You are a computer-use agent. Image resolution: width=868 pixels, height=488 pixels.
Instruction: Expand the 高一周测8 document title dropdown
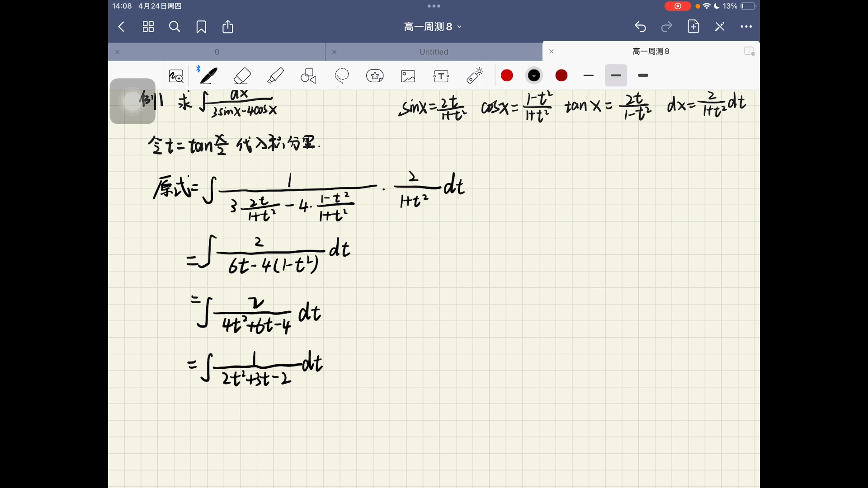[x=433, y=27]
